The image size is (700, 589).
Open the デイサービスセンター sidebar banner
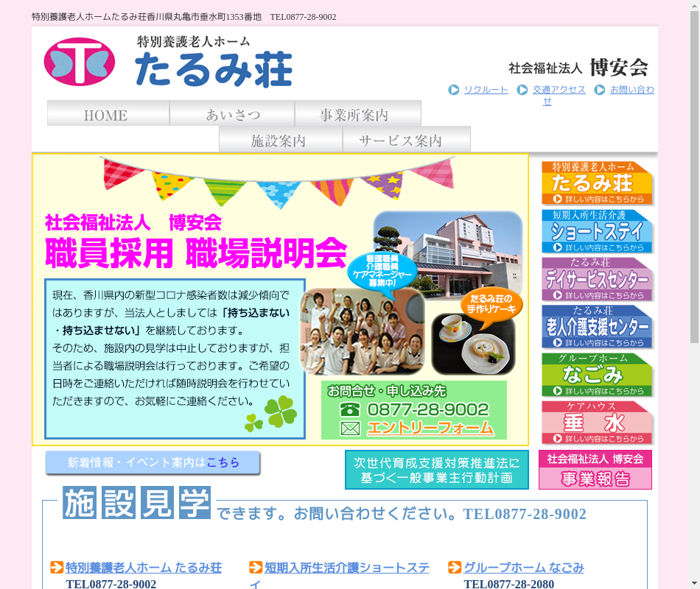[597, 279]
